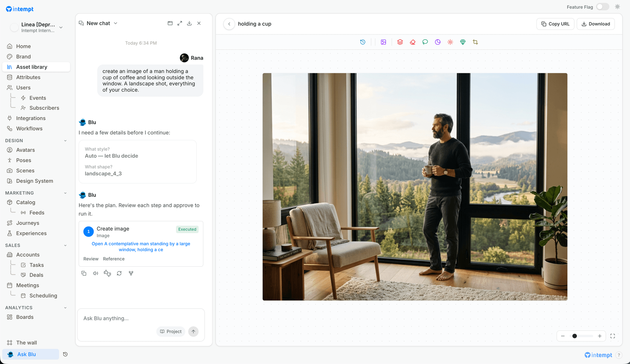
Task: Collapse the DESIGN section
Action: click(x=65, y=141)
